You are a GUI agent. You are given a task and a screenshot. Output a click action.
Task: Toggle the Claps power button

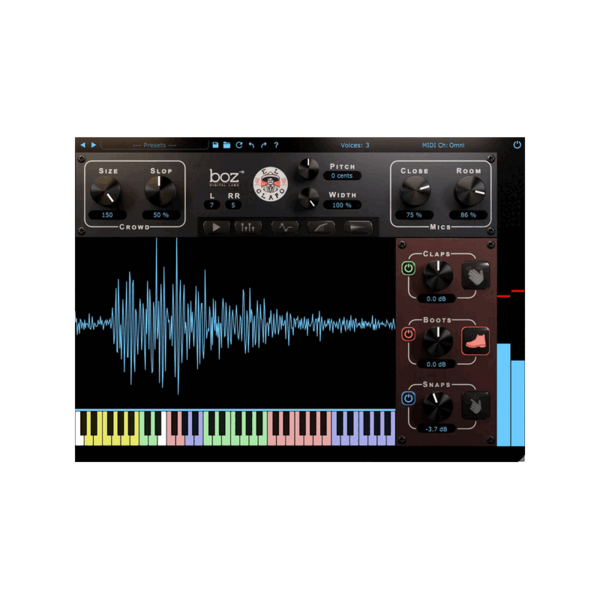(408, 268)
